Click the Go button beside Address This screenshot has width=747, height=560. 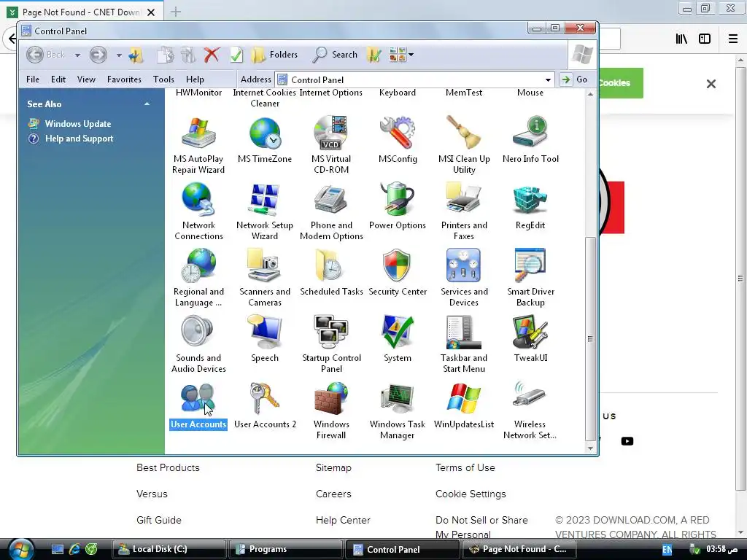574,79
